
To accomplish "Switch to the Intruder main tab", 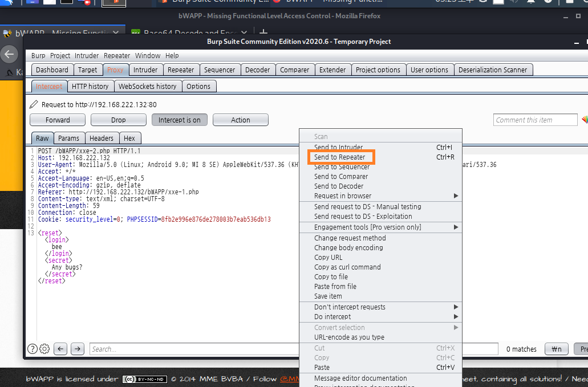I will (x=145, y=70).
